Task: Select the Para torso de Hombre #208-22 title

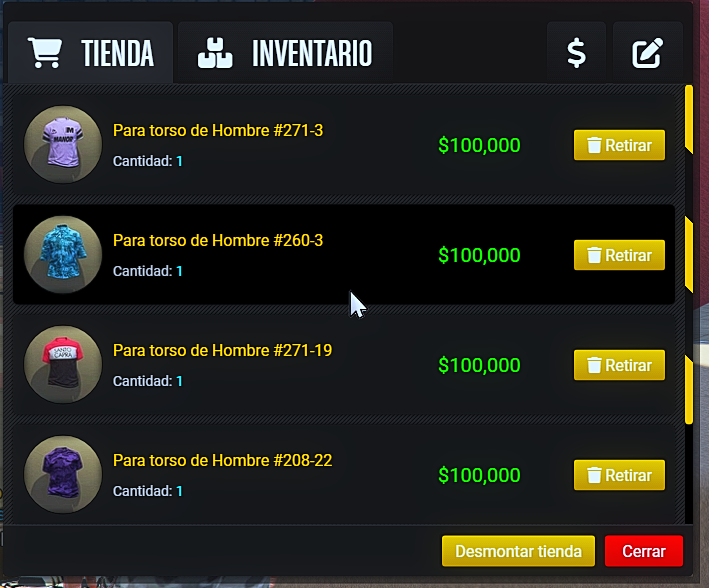Action: tap(222, 460)
